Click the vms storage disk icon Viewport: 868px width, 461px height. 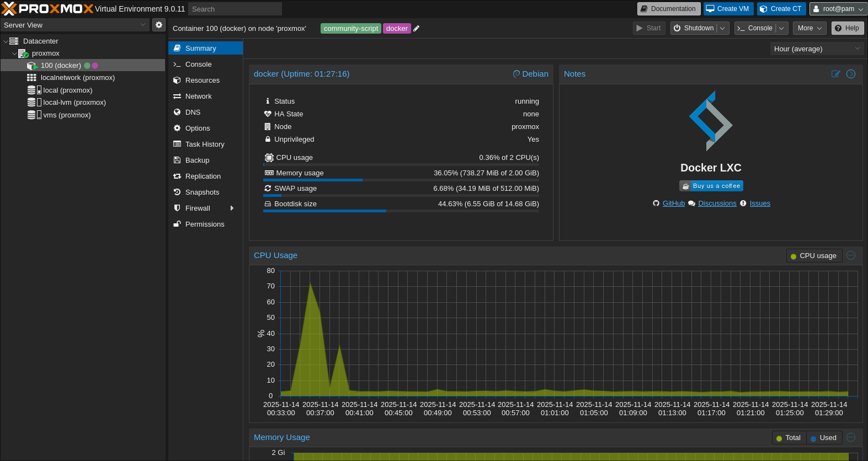click(x=34, y=115)
